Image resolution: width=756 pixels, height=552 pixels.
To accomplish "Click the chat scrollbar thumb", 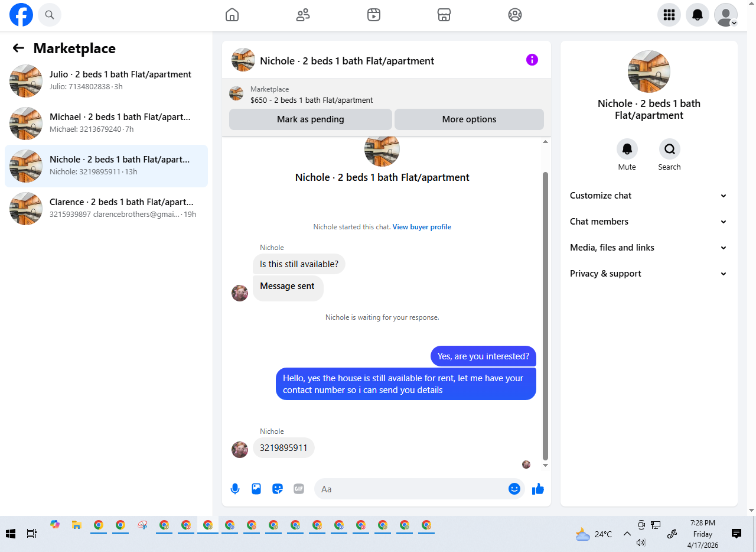I will point(546,316).
